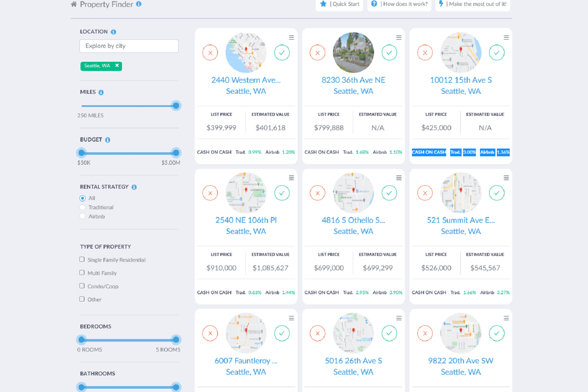The image size is (588, 392).
Task: Click the 'How does it work?' help icon
Action: pos(374,4)
